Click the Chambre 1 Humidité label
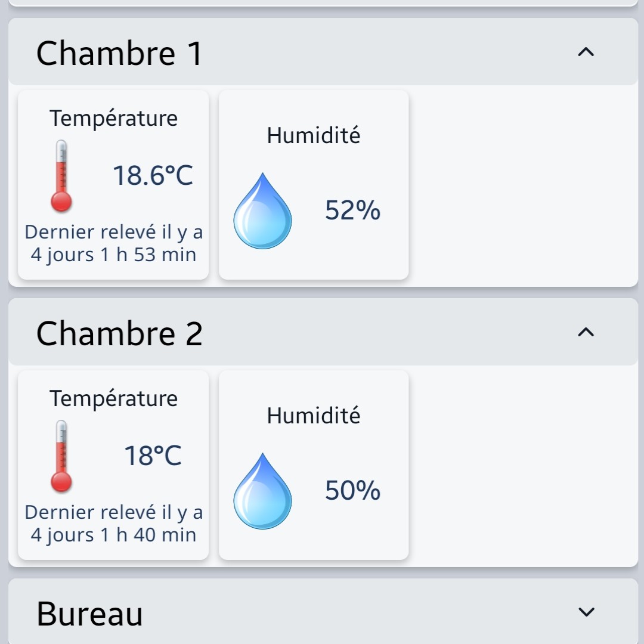Image resolution: width=644 pixels, height=644 pixels. (x=314, y=135)
